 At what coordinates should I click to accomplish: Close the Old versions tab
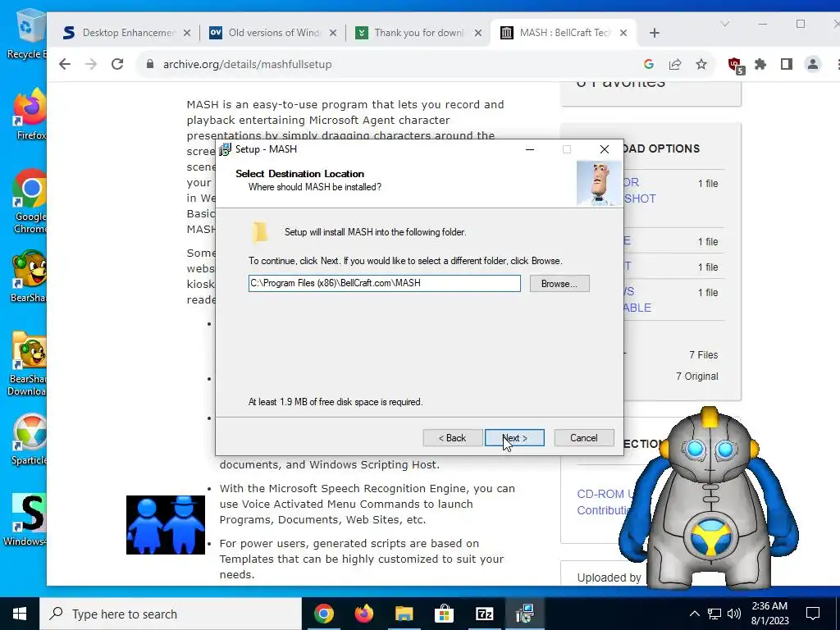(333, 33)
